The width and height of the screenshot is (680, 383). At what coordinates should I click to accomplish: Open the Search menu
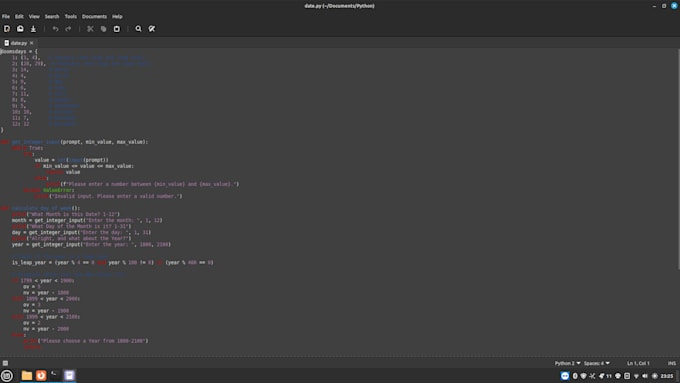[52, 16]
